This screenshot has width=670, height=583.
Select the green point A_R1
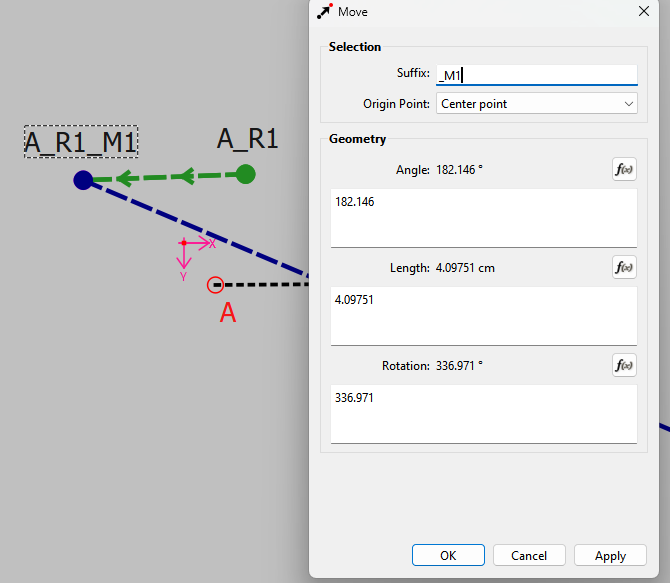point(246,174)
